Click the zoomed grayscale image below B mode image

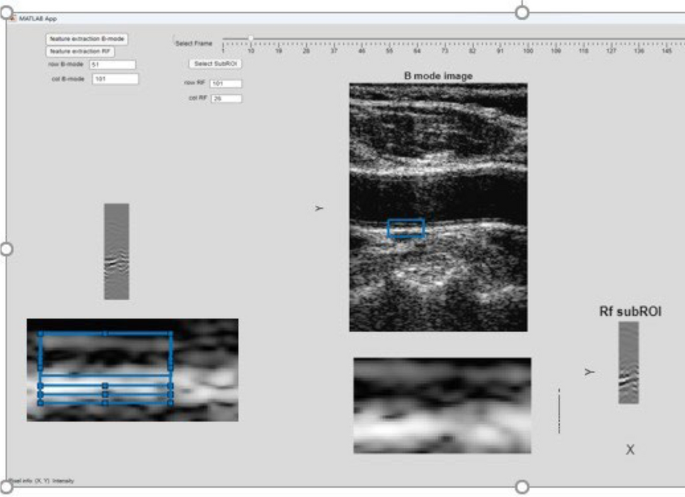click(442, 395)
